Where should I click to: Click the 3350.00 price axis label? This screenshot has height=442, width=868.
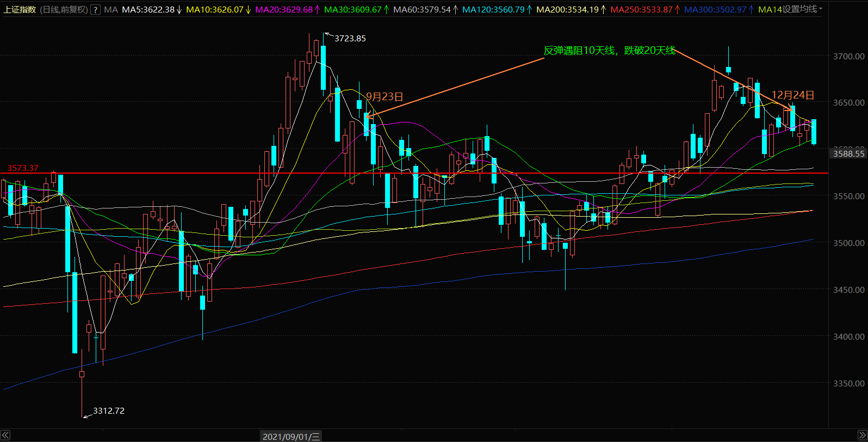[849, 384]
